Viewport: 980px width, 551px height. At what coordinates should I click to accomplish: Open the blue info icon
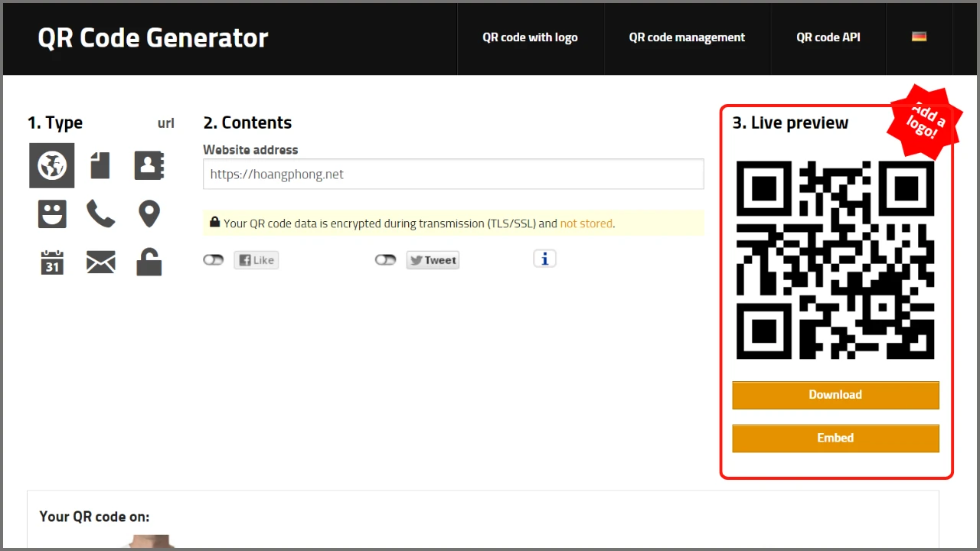pyautogui.click(x=544, y=259)
